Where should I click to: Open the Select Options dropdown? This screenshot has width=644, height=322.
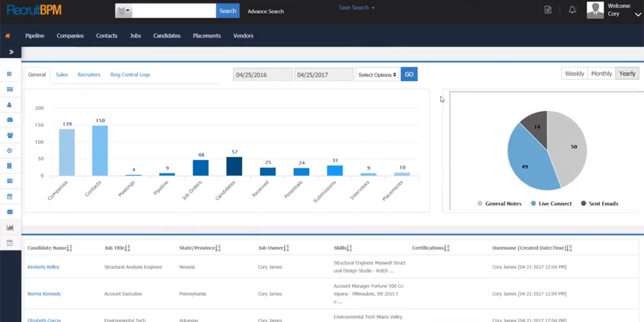coord(377,75)
